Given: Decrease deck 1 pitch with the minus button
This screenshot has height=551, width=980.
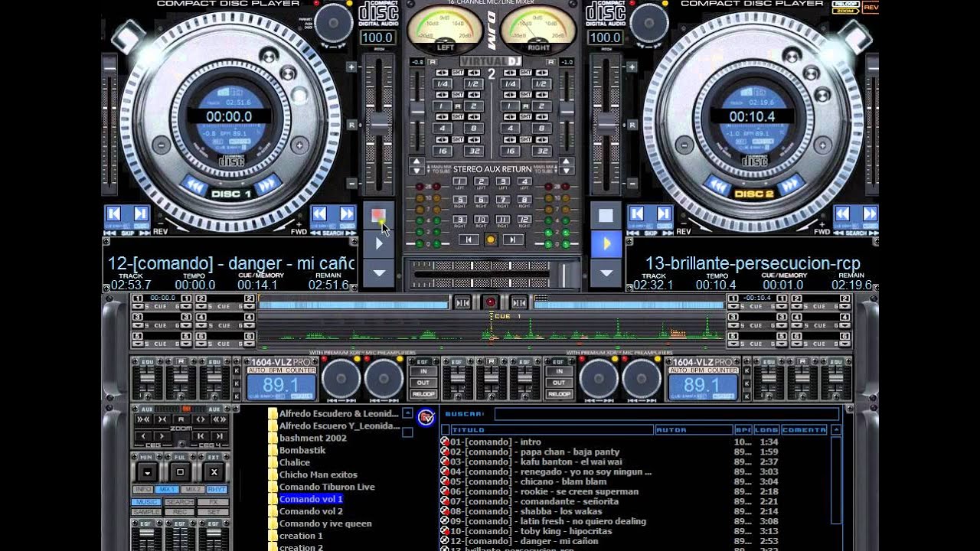Looking at the screenshot, I should point(352,184).
